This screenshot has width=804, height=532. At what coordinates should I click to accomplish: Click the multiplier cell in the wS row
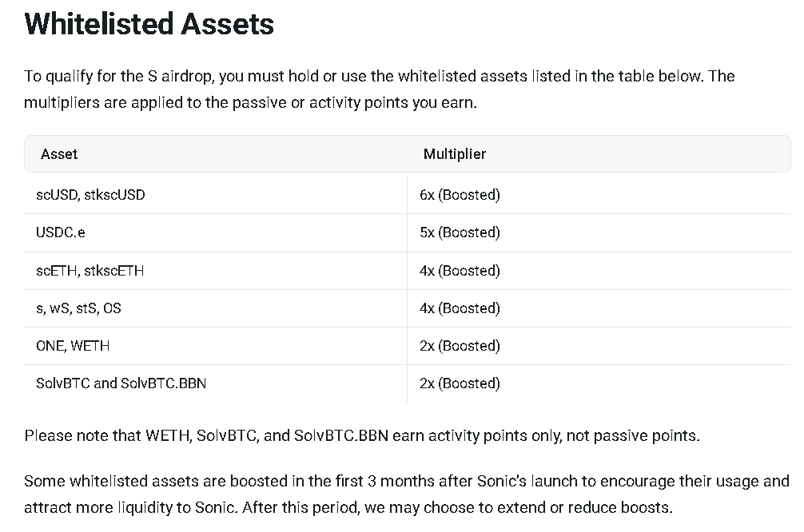460,308
